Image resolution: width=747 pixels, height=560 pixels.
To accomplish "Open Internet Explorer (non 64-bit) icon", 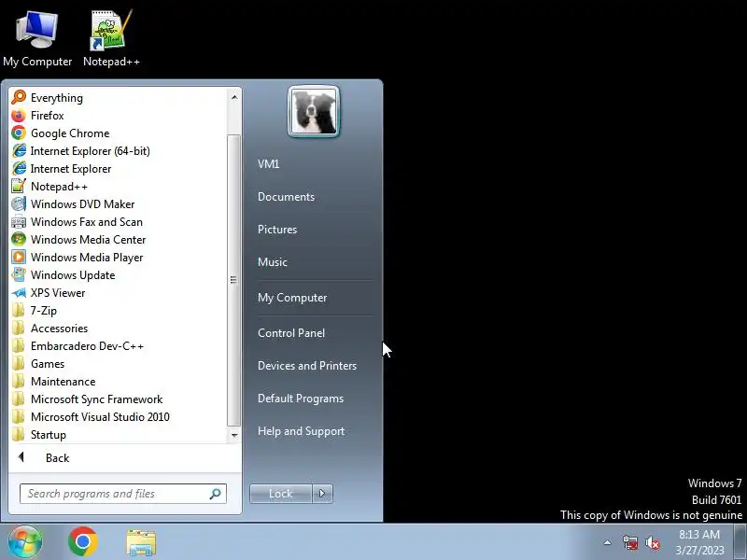I will click(x=19, y=169).
